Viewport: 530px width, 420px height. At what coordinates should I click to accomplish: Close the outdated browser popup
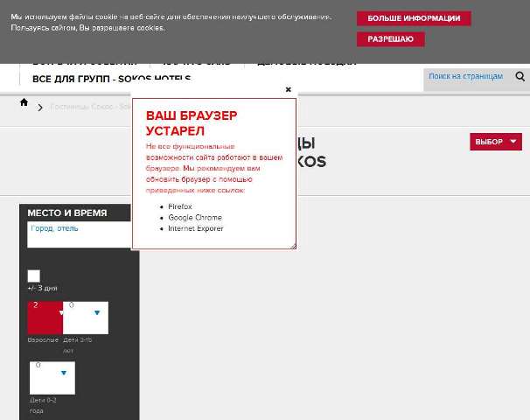[x=289, y=89]
